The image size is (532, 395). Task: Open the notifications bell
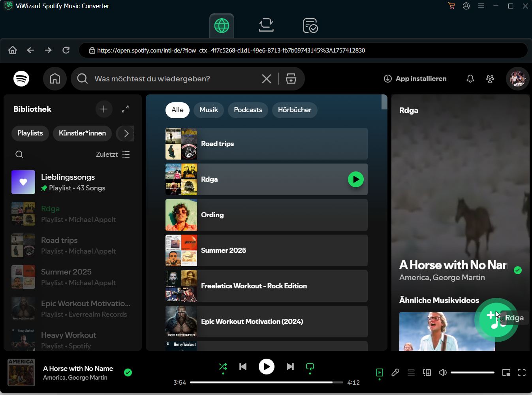coord(470,79)
